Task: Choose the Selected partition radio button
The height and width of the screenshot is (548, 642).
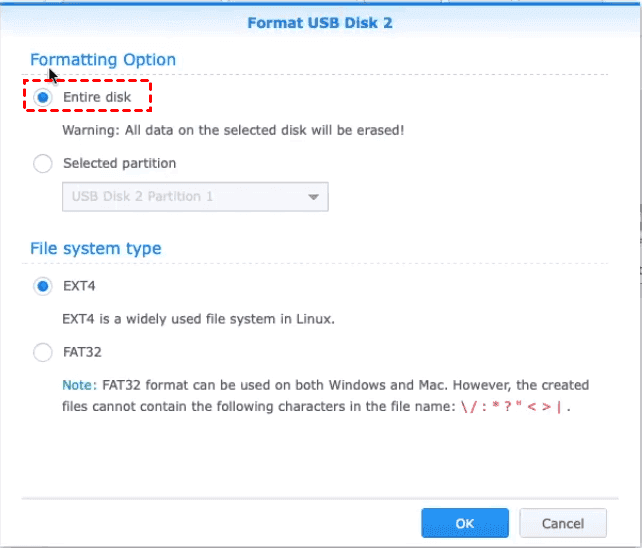Action: (43, 163)
